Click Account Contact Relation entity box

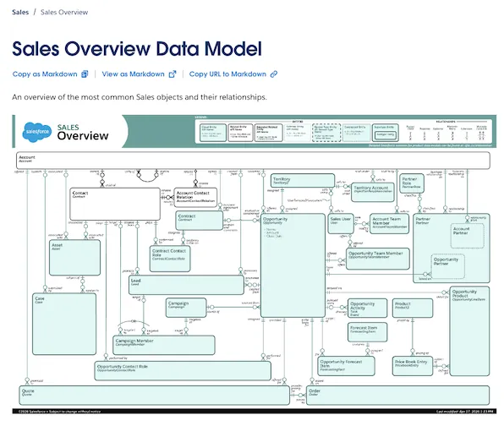tap(195, 197)
